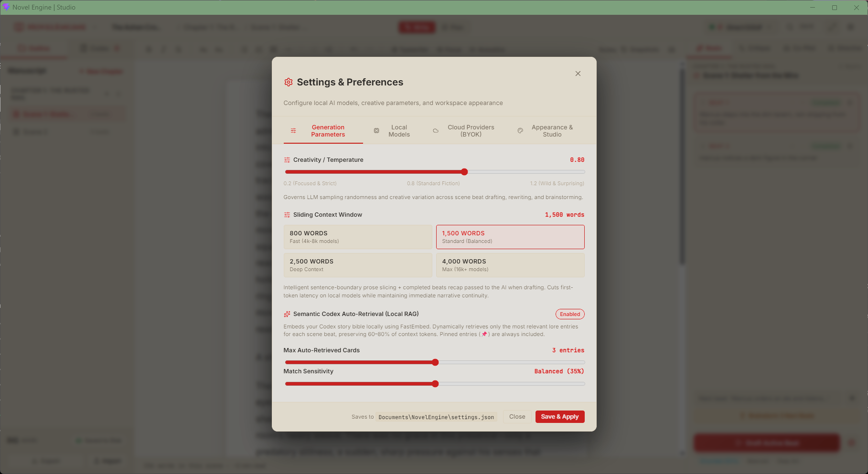Click the '3 entries' value label
The width and height of the screenshot is (868, 474).
568,350
